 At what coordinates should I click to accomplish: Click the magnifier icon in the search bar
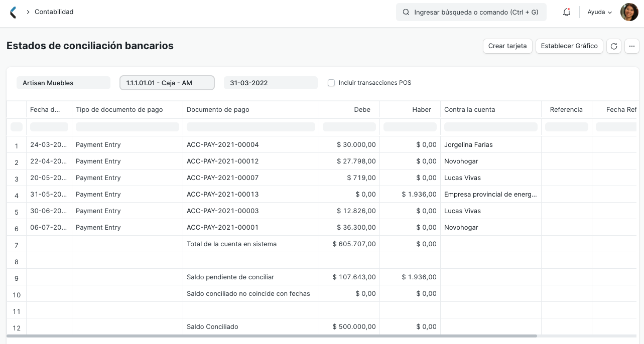click(406, 12)
